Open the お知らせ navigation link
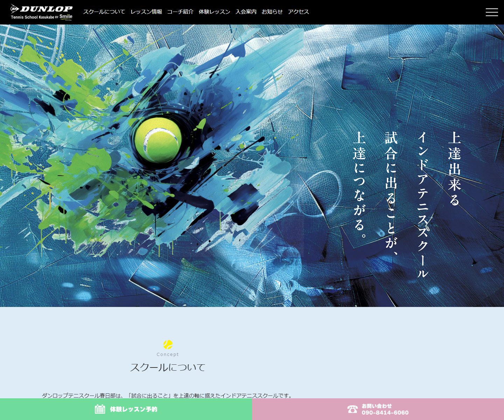 point(272,12)
